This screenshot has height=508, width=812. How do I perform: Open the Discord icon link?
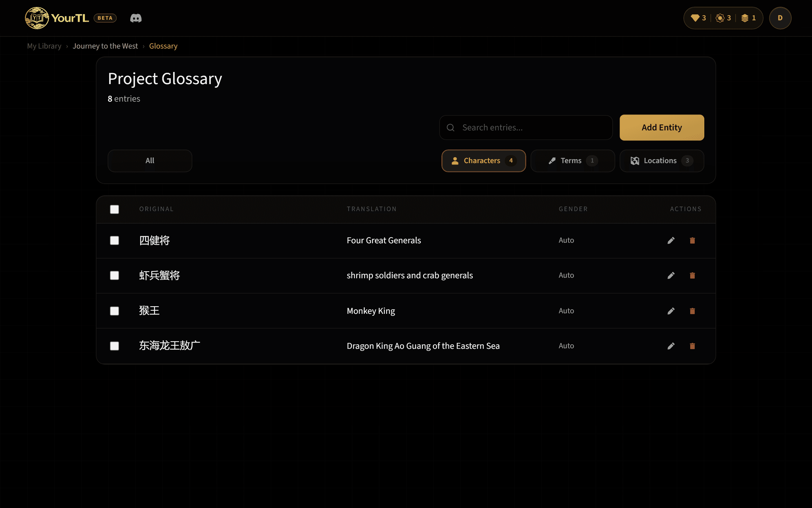tap(136, 18)
